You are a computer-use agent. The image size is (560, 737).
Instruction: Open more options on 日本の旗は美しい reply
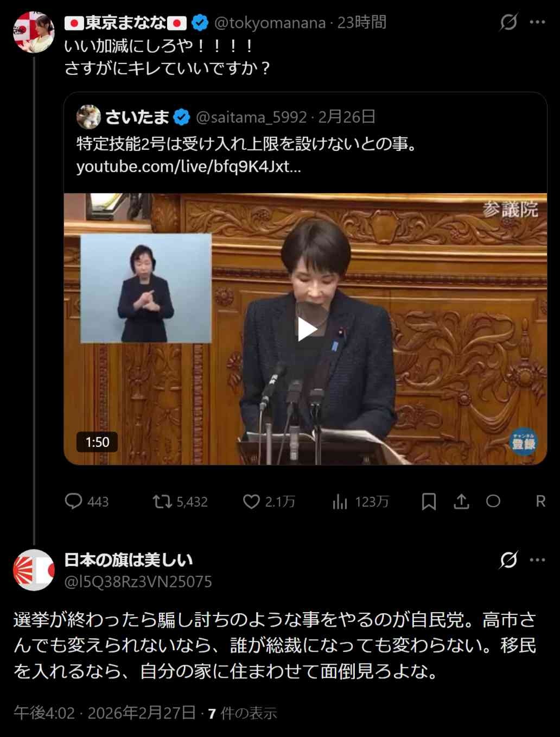coord(537,560)
